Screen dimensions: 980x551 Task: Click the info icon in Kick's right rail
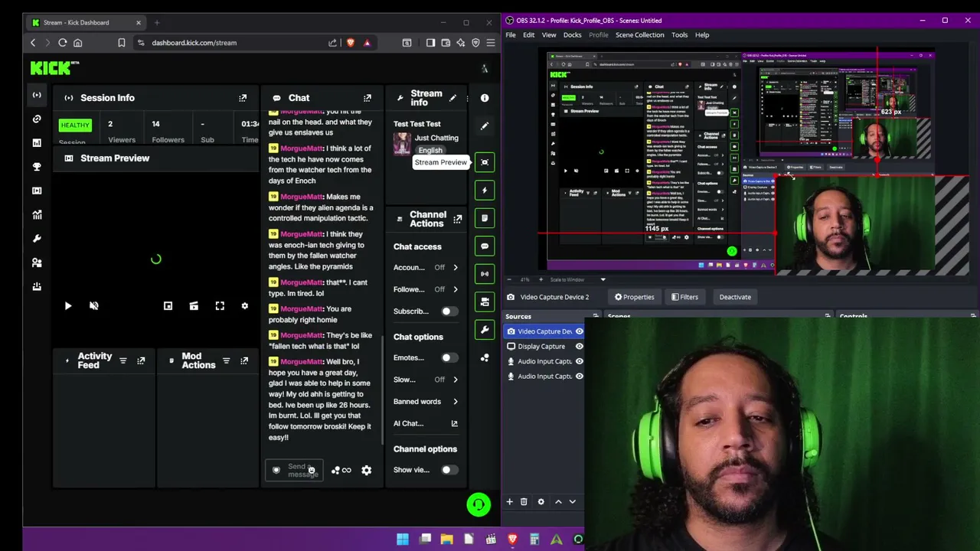pos(485,98)
